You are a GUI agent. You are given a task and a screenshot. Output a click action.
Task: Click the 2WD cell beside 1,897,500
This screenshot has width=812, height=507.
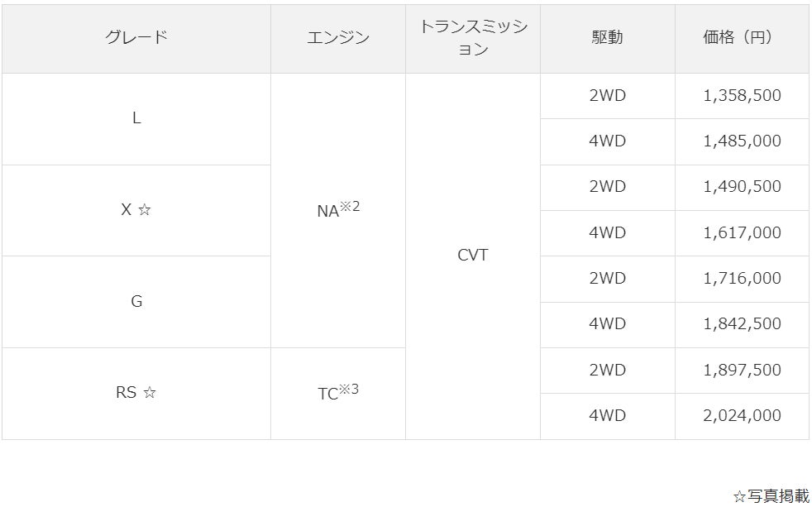pyautogui.click(x=607, y=370)
